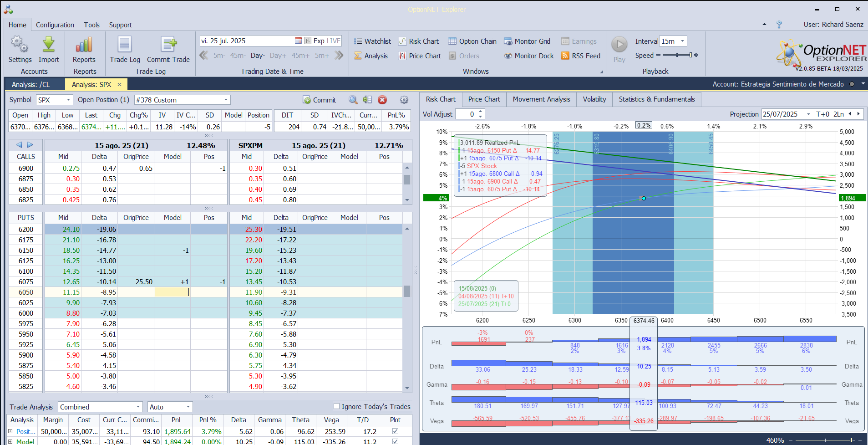Click the Commit button above the option grid
Viewport: 868px width, 445px height.
click(x=319, y=100)
